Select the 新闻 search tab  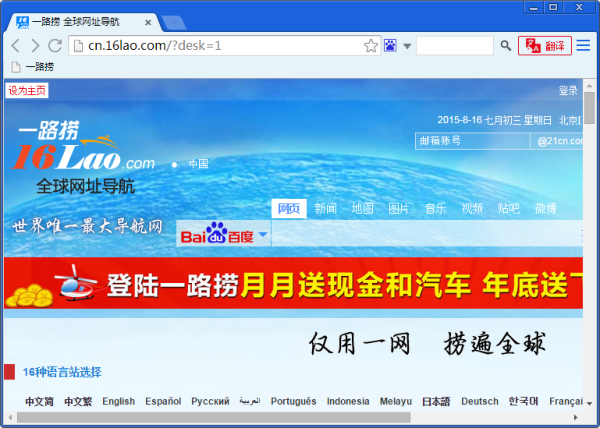326,208
